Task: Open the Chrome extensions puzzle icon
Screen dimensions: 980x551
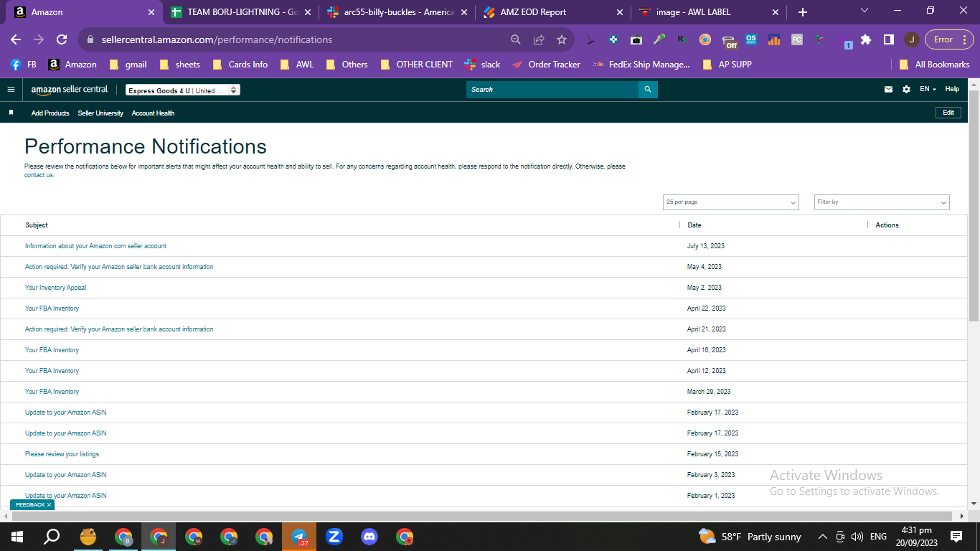Action: (x=866, y=39)
